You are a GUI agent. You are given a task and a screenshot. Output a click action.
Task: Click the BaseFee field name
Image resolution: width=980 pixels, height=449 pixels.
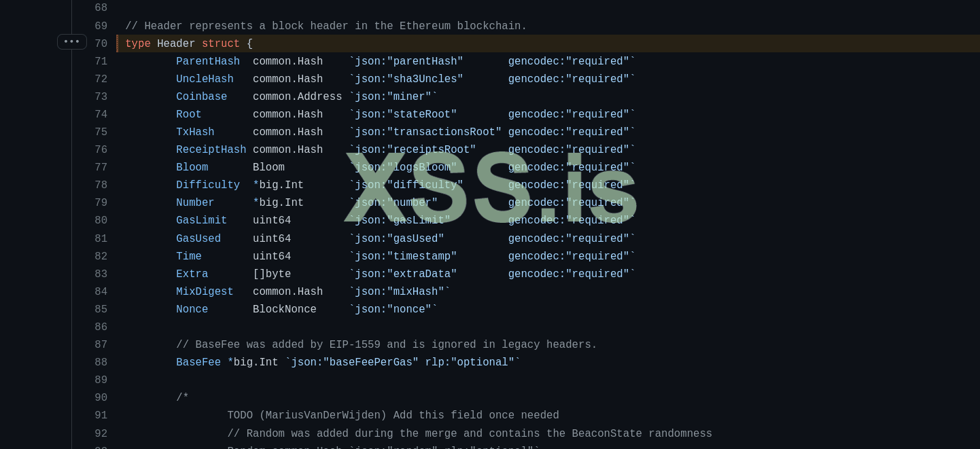point(198,363)
